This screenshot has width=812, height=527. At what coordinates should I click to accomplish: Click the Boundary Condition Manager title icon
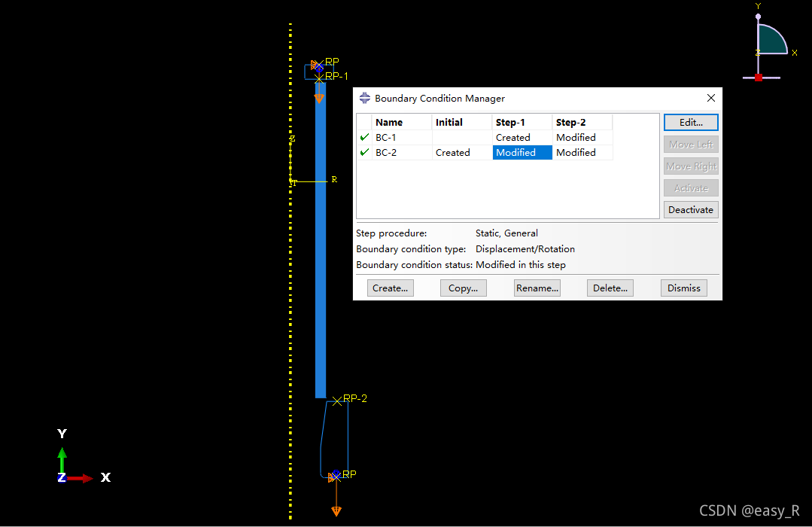365,98
